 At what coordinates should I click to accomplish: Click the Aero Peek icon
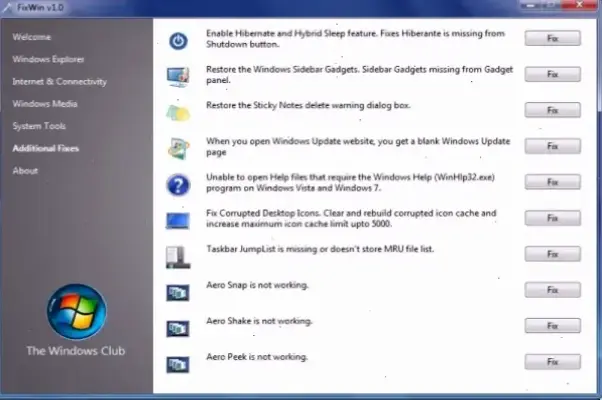point(178,364)
